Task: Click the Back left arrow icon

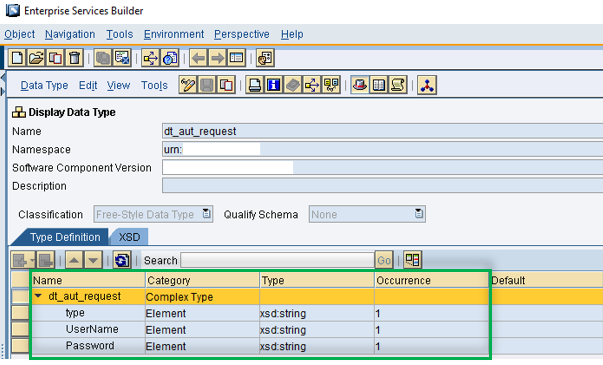Action: [x=198, y=58]
